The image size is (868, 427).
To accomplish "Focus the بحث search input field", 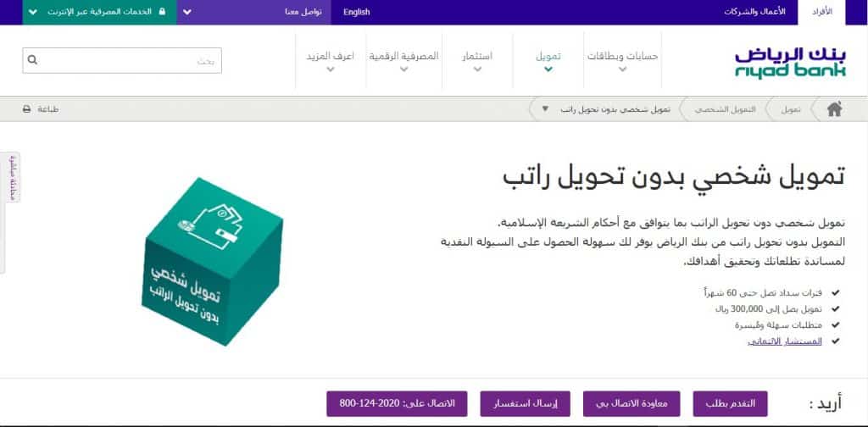I will click(x=122, y=60).
